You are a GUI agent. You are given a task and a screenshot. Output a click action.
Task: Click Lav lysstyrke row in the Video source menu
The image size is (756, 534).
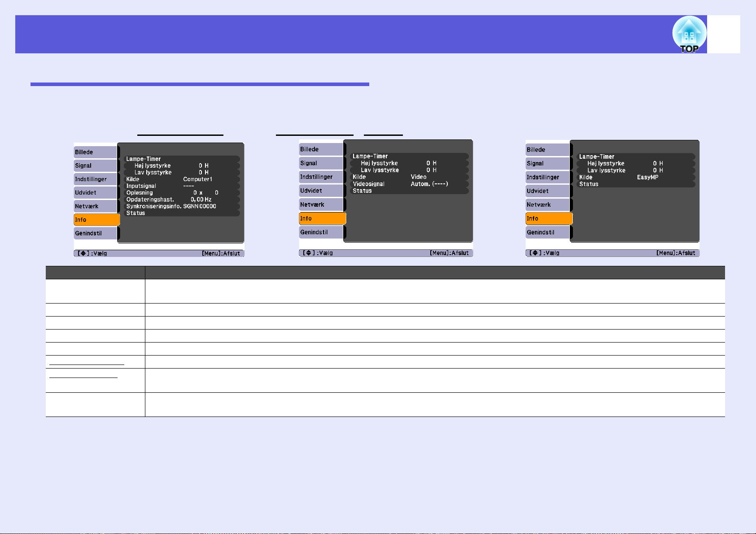point(409,170)
